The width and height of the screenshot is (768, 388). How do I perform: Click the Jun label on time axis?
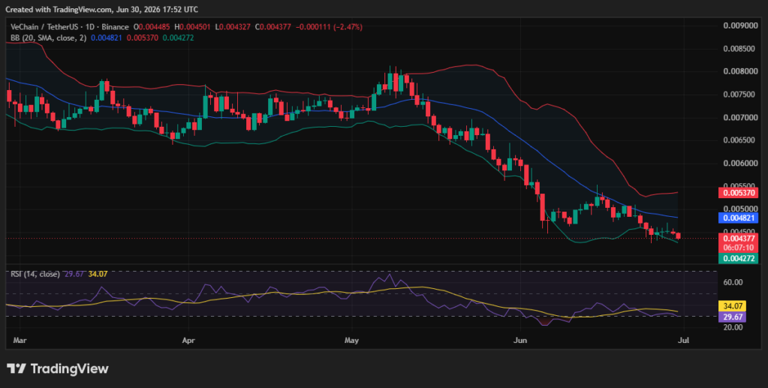[520, 340]
